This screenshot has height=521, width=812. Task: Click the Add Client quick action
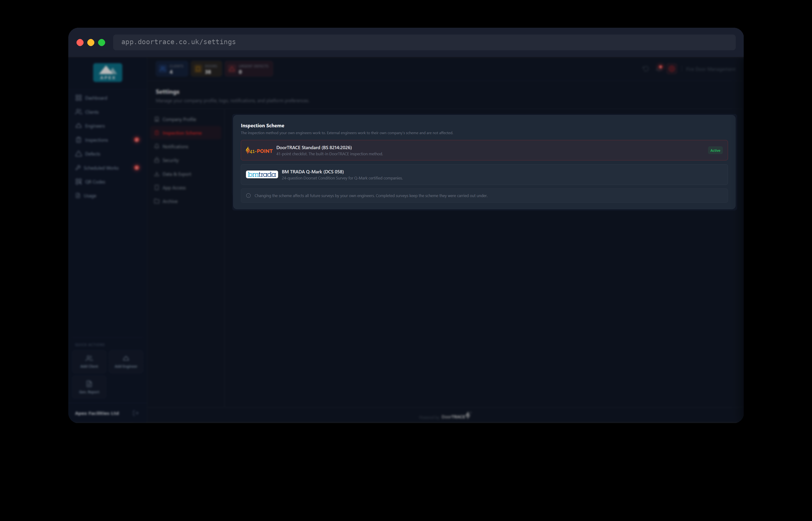[89, 362]
